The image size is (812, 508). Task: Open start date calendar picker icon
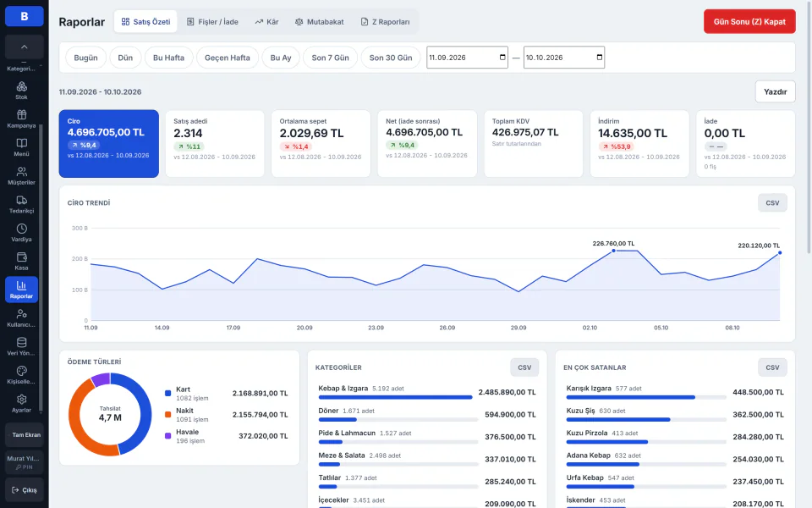pyautogui.click(x=502, y=57)
